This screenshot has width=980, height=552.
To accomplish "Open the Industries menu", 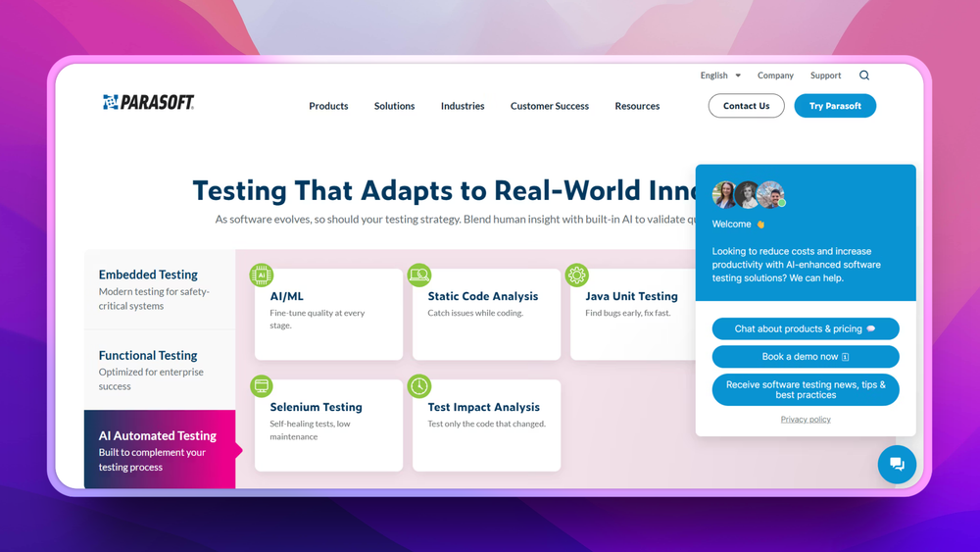I will (x=463, y=106).
